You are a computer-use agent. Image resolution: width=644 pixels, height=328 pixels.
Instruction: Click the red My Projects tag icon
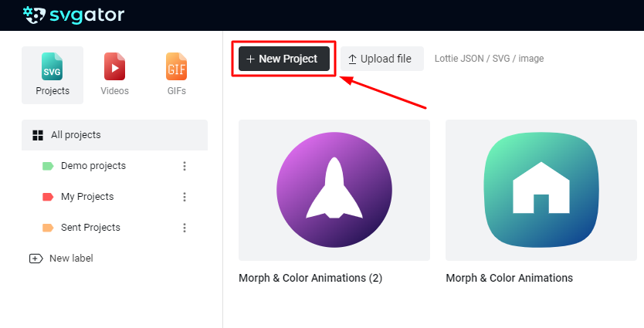48,197
